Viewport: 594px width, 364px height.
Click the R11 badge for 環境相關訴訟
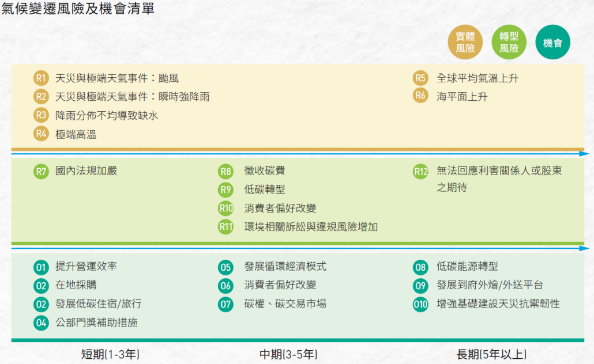click(x=226, y=227)
